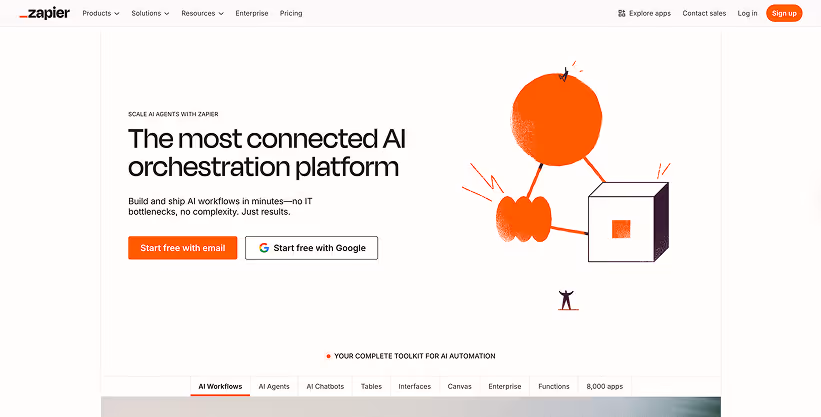Click the orange sphere illustration

pyautogui.click(x=556, y=119)
